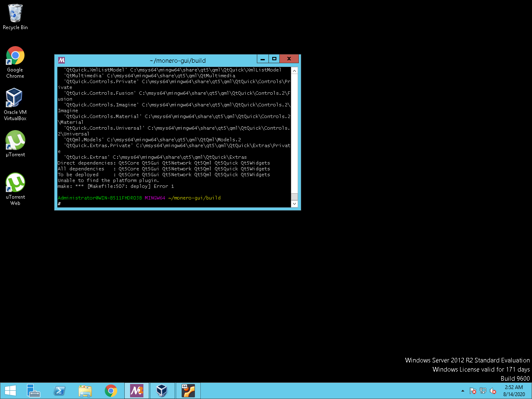Select the Google Chrome desktop shortcut
The image size is (532, 399).
pyautogui.click(x=15, y=62)
